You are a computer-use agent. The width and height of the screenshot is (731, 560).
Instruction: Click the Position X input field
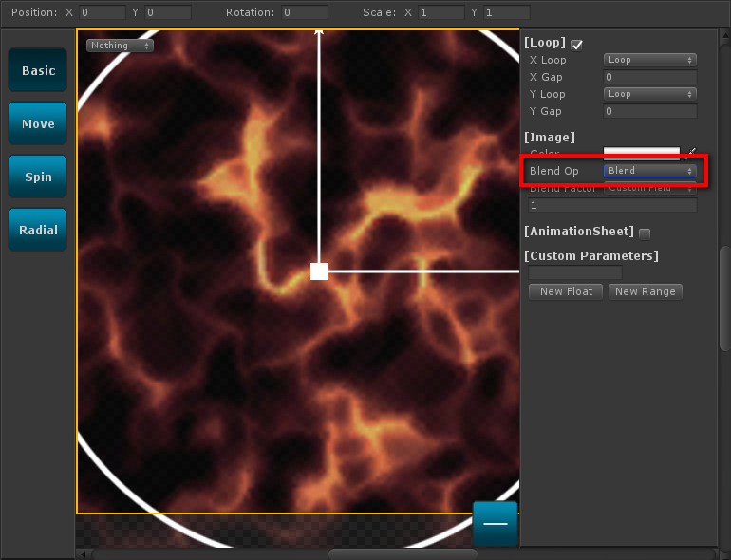103,12
